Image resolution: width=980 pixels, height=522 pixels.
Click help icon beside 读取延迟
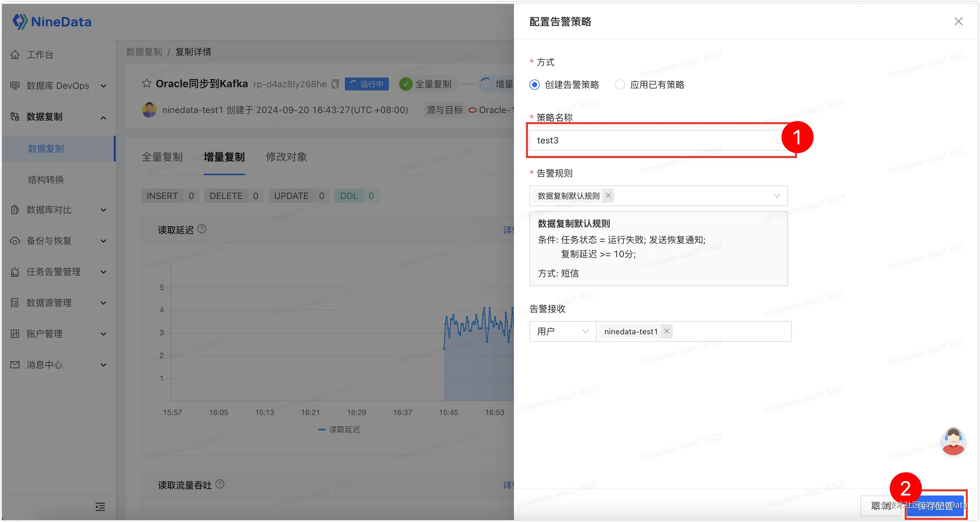click(202, 229)
